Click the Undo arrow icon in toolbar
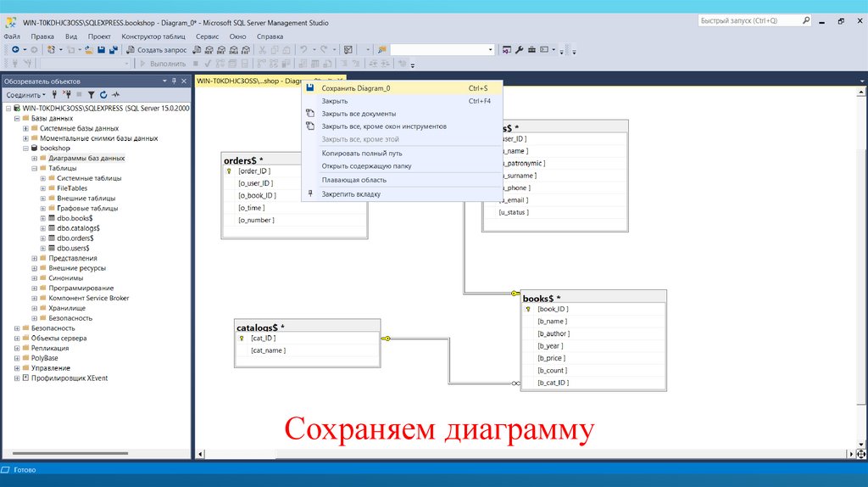This screenshot has height=487, width=868. (303, 50)
